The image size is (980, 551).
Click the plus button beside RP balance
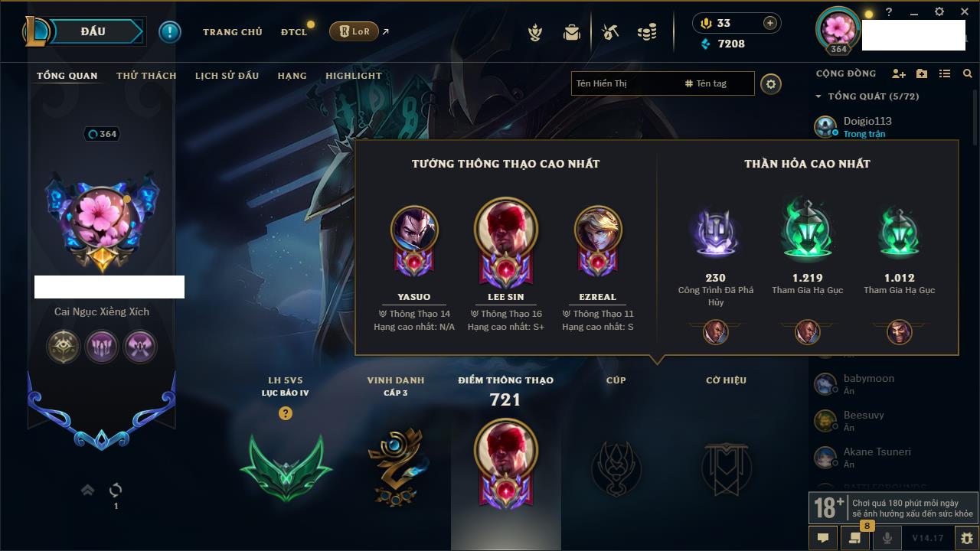(769, 23)
